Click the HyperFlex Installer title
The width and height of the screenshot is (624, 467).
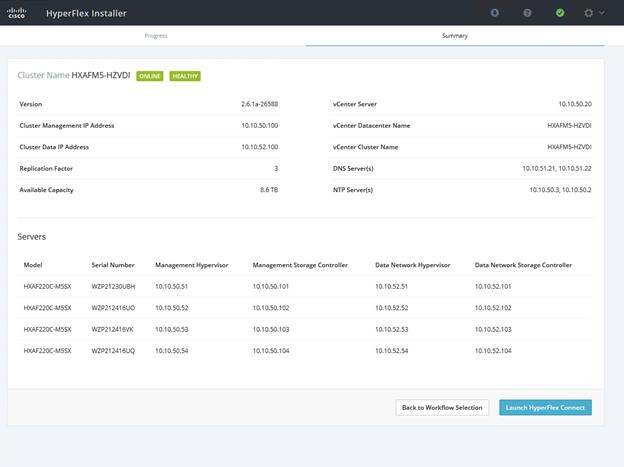point(86,13)
